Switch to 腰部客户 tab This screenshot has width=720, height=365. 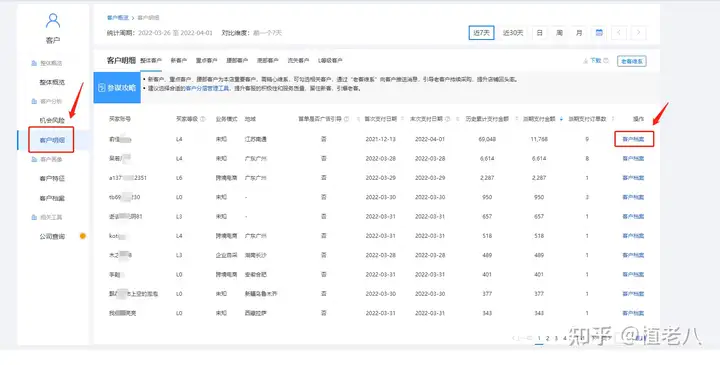[237, 61]
